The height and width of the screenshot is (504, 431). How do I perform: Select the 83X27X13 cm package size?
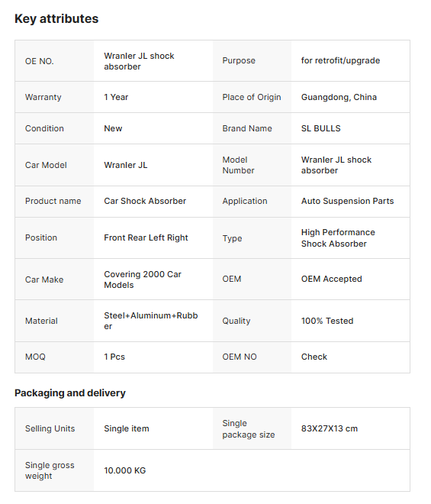330,428
